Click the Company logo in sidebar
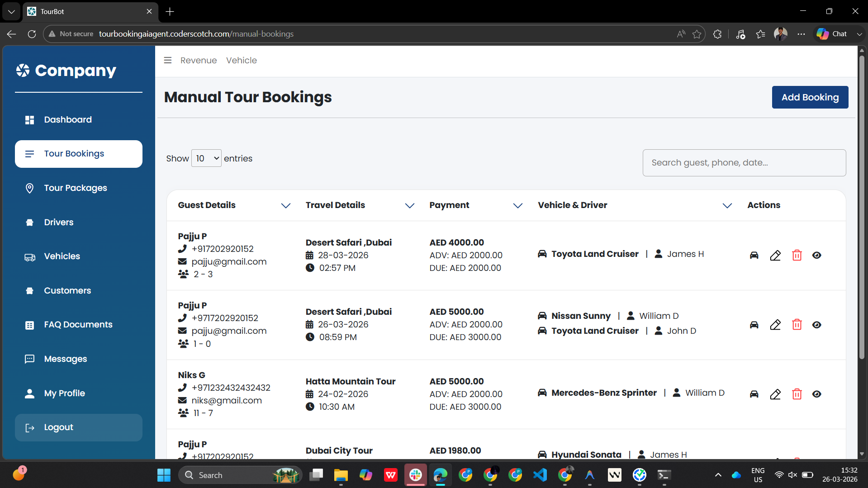The image size is (868, 488). (66, 70)
